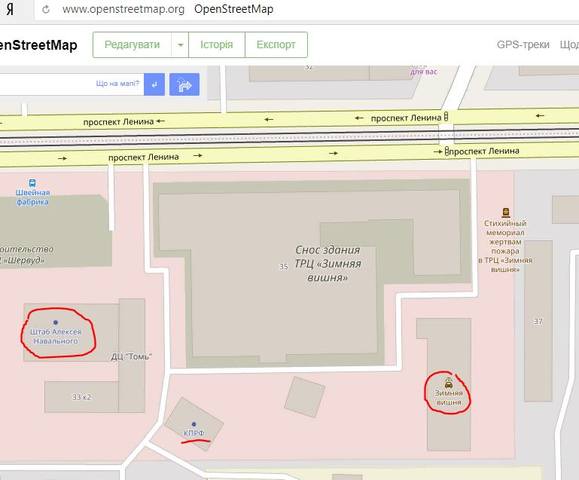Click the www.openstreetmap.org address text

(x=123, y=9)
